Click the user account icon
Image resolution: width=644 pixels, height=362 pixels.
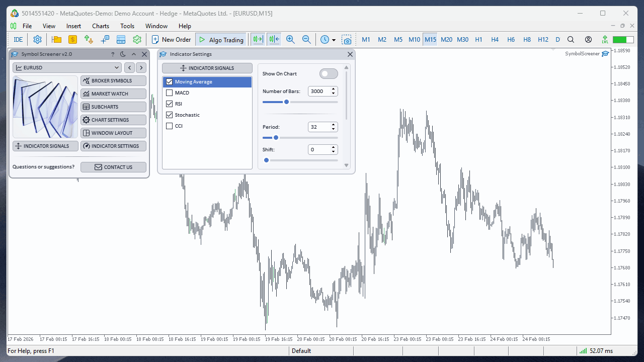pyautogui.click(x=588, y=39)
